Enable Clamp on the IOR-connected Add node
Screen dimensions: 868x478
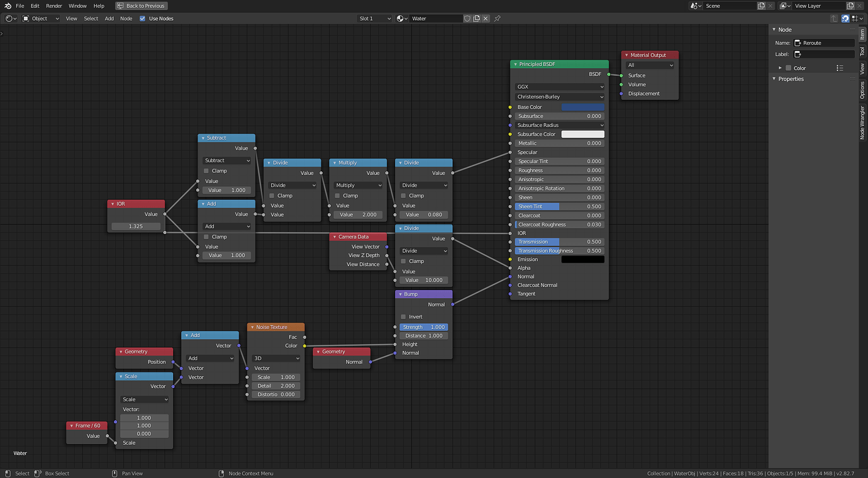tap(206, 236)
